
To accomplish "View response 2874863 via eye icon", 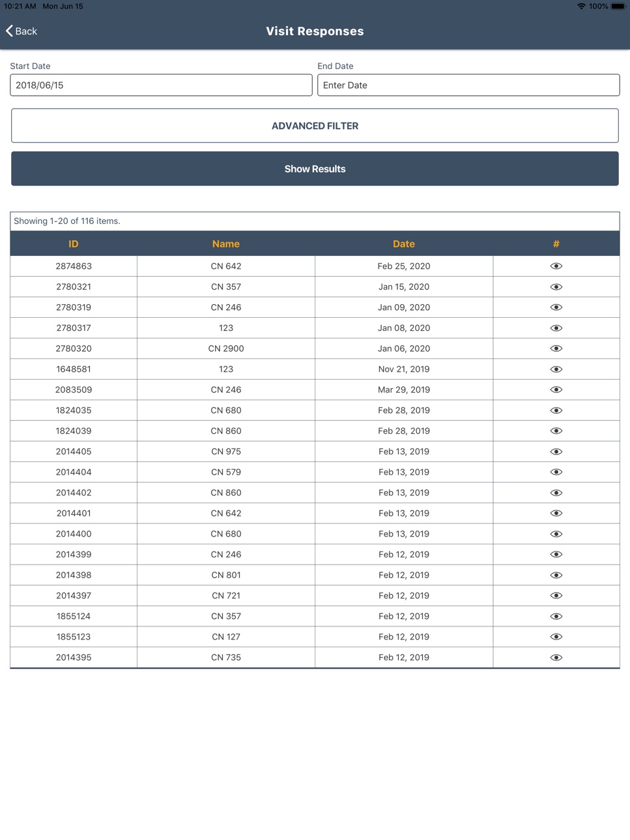I will (x=556, y=266).
